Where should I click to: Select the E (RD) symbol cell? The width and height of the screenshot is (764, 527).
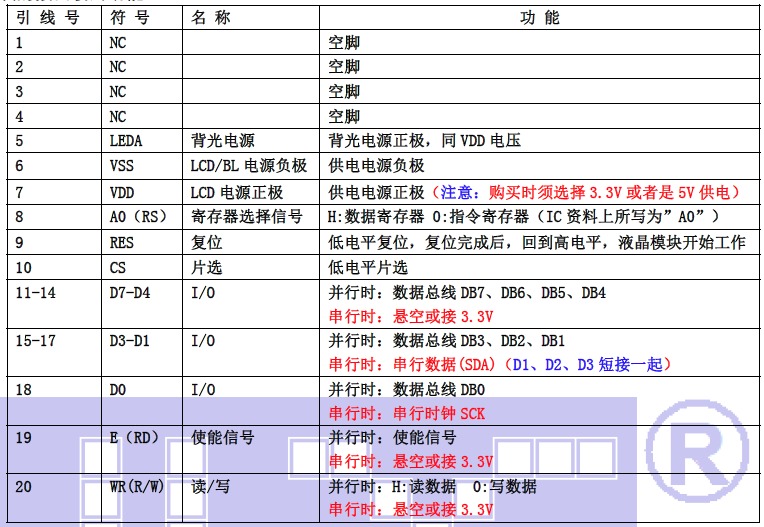tap(135, 437)
